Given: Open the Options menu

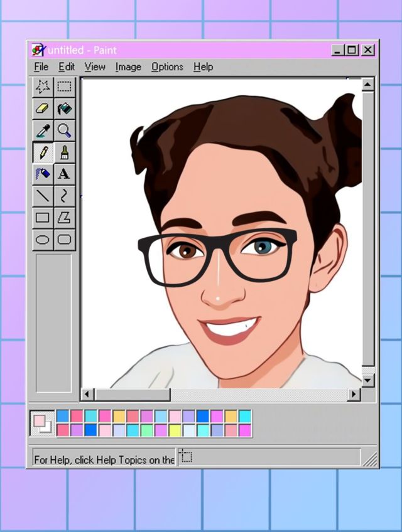Looking at the screenshot, I should tap(167, 66).
